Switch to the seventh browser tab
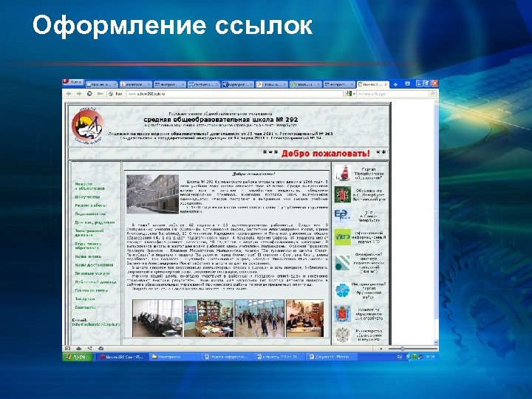 tap(305, 84)
